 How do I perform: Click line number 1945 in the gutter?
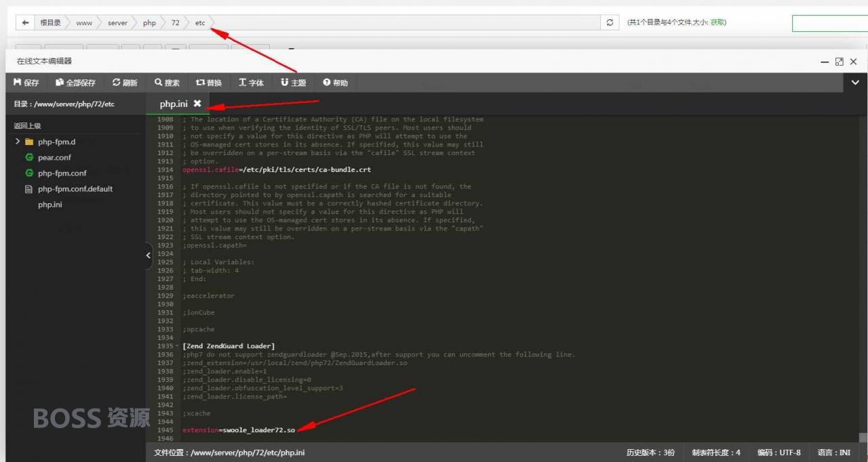tap(165, 430)
